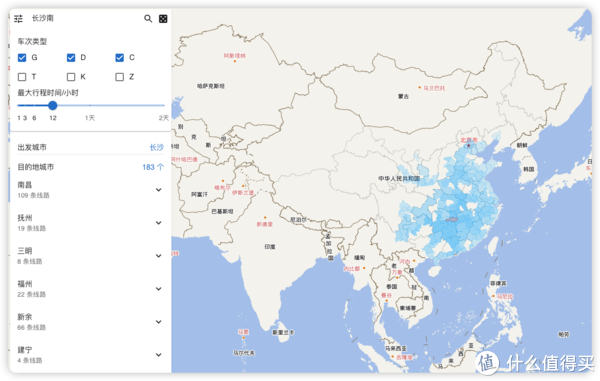Click the search magnifier icon
The image size is (600, 381).
[148, 18]
